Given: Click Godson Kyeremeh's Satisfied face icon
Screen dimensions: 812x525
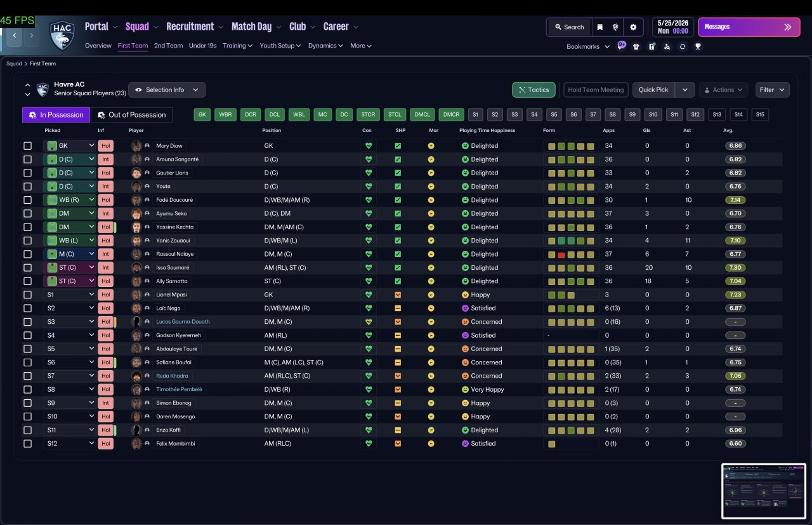Looking at the screenshot, I should tap(465, 335).
